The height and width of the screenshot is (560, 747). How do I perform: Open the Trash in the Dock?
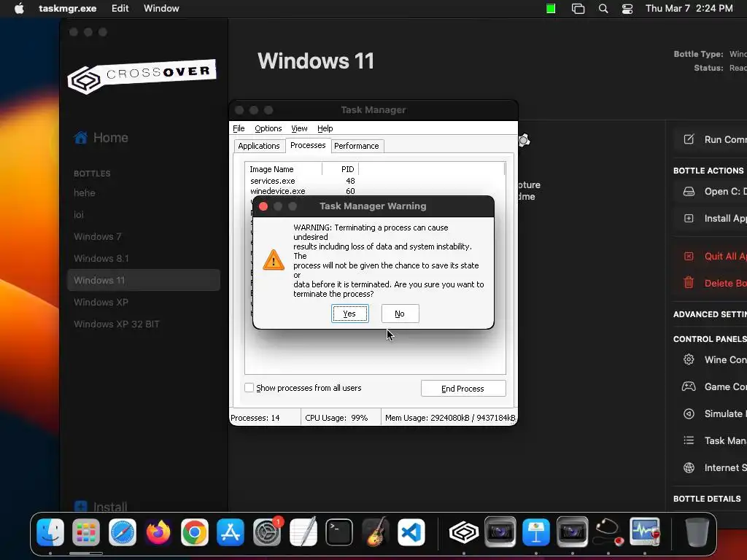coord(697,532)
